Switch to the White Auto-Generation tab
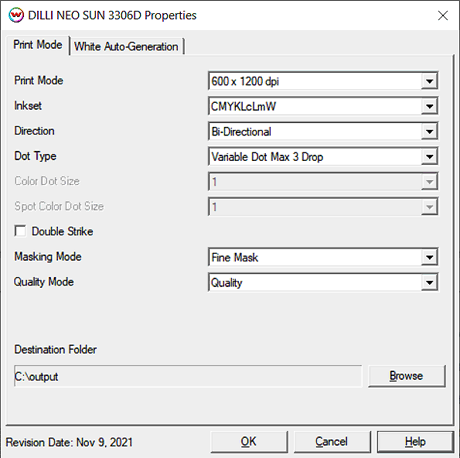 (x=126, y=47)
